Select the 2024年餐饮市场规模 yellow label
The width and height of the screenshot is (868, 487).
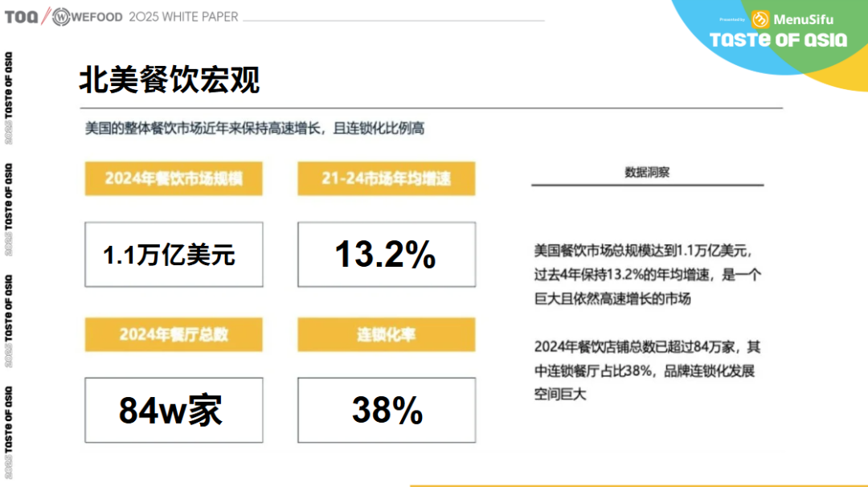(174, 178)
